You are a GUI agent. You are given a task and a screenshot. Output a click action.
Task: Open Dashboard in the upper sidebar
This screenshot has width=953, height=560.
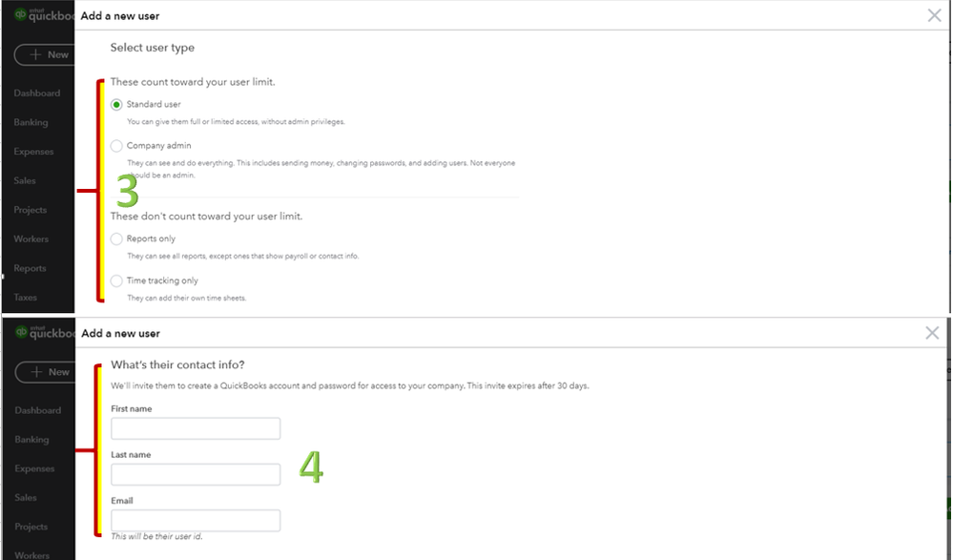tap(37, 93)
